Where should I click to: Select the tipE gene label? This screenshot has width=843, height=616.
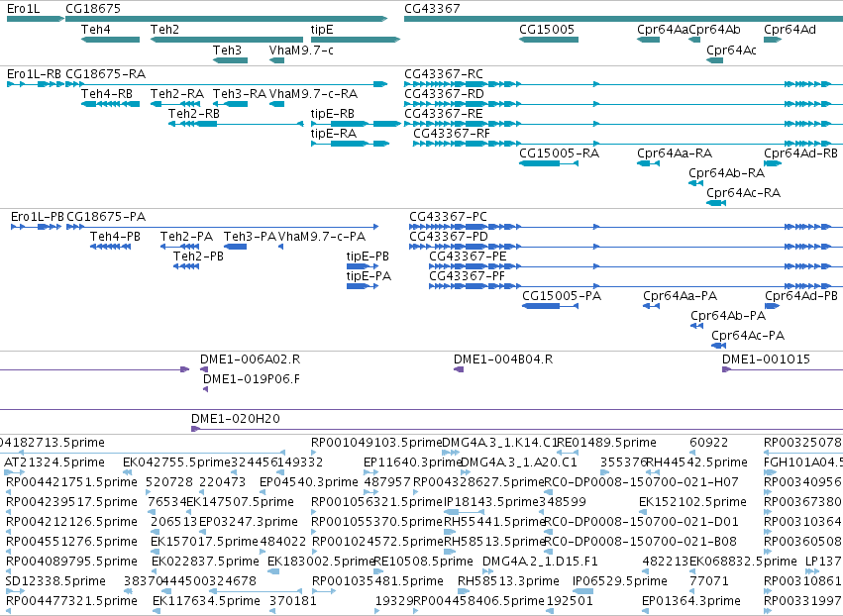tap(322, 30)
